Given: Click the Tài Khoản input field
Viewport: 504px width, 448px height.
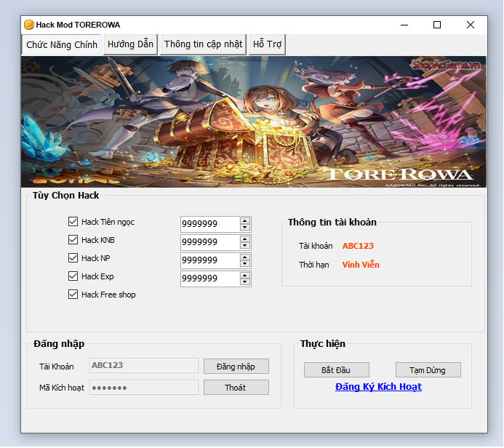Looking at the screenshot, I should tap(144, 366).
